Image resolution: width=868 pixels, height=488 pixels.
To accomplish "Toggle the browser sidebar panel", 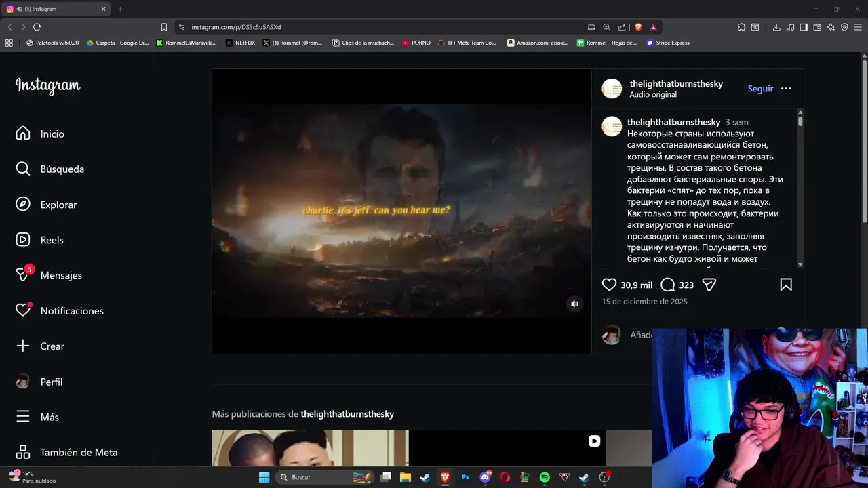I will click(804, 27).
